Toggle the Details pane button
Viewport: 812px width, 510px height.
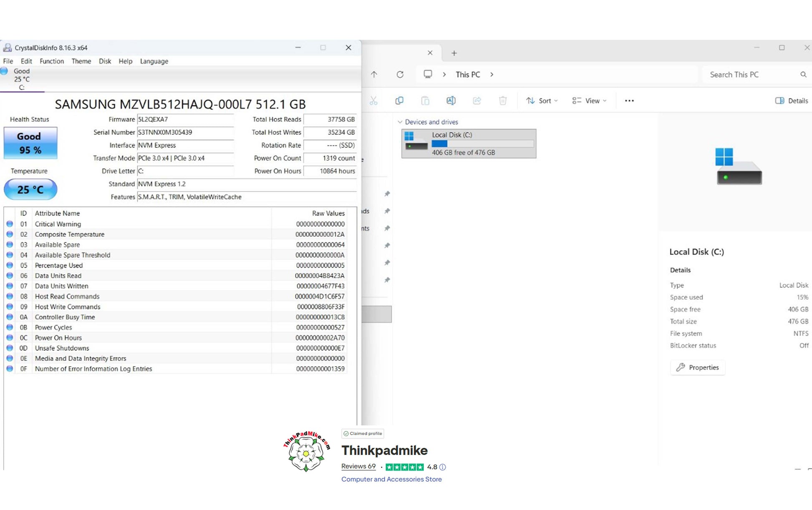click(792, 100)
